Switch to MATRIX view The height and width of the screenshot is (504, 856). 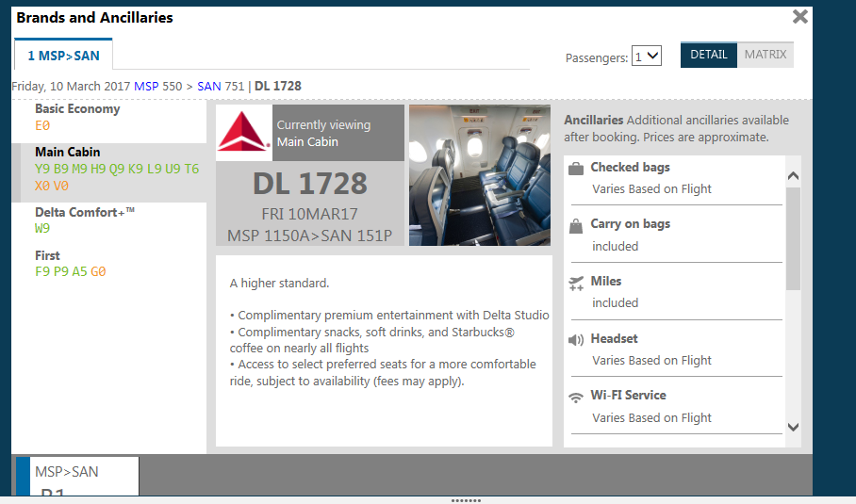[x=765, y=55]
